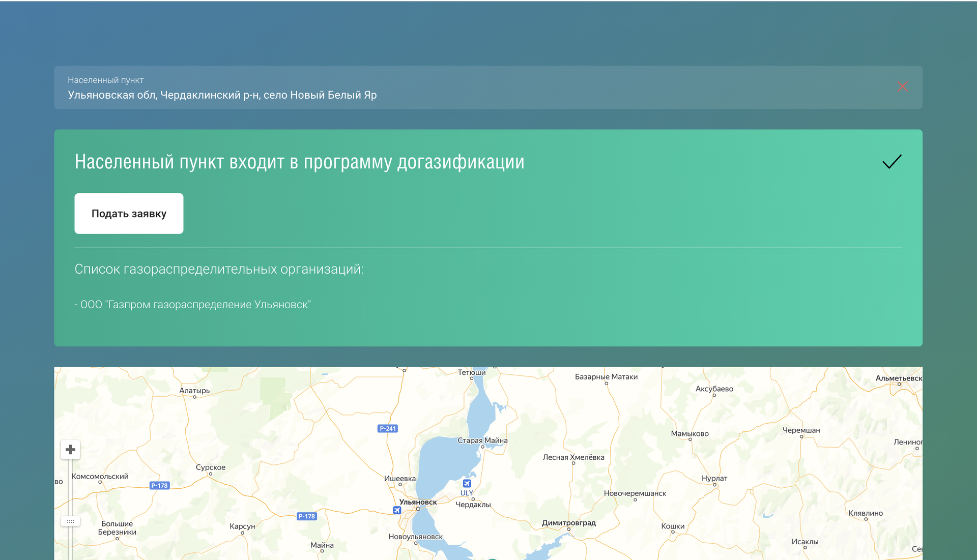Viewport: 977px width, 560px height.
Task: Click the map zoom-in plus button
Action: pyautogui.click(x=71, y=450)
